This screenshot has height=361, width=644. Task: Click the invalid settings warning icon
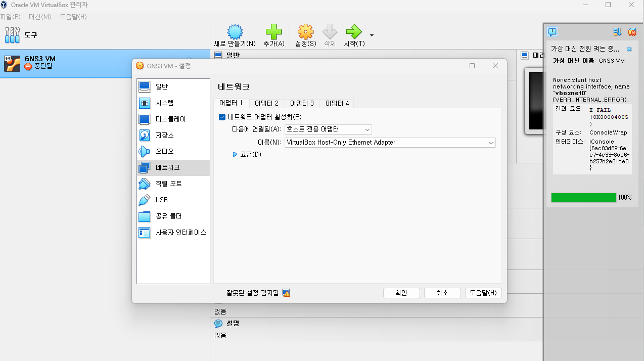coord(286,293)
